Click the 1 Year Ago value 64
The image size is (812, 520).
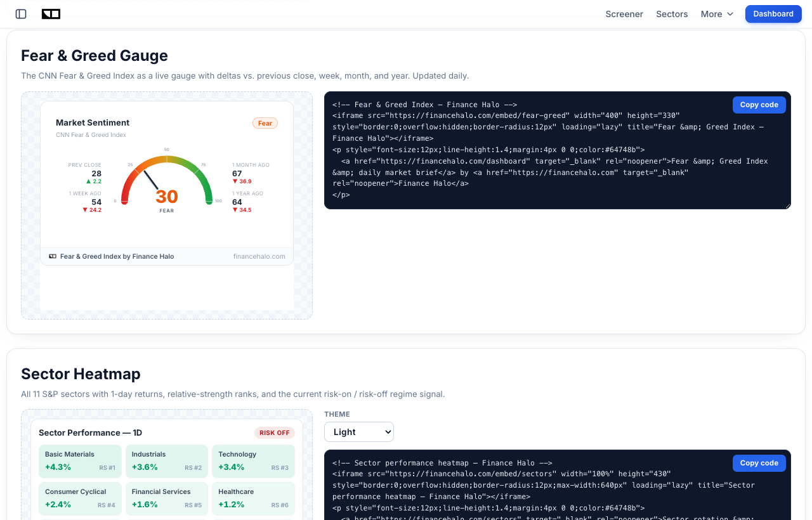tap(237, 202)
